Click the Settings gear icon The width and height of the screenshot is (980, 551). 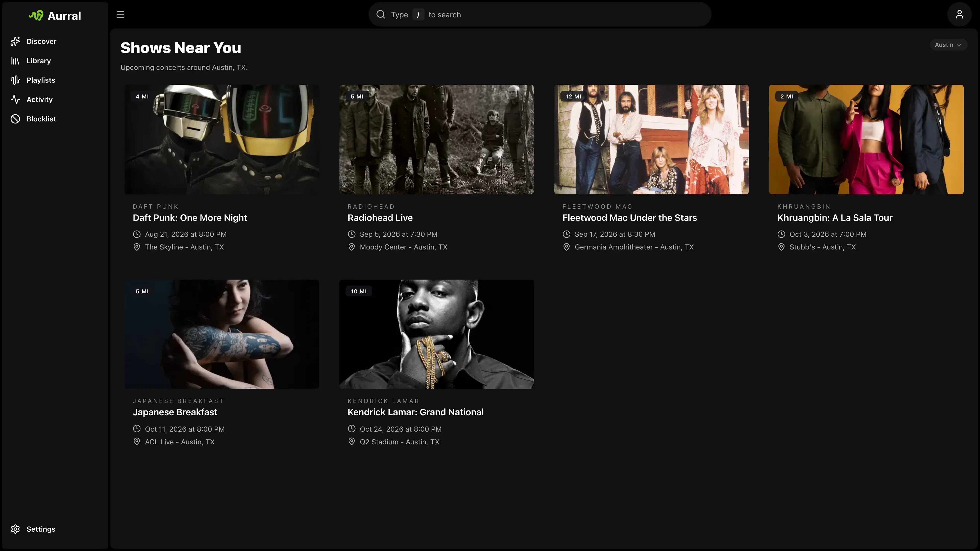(x=15, y=529)
